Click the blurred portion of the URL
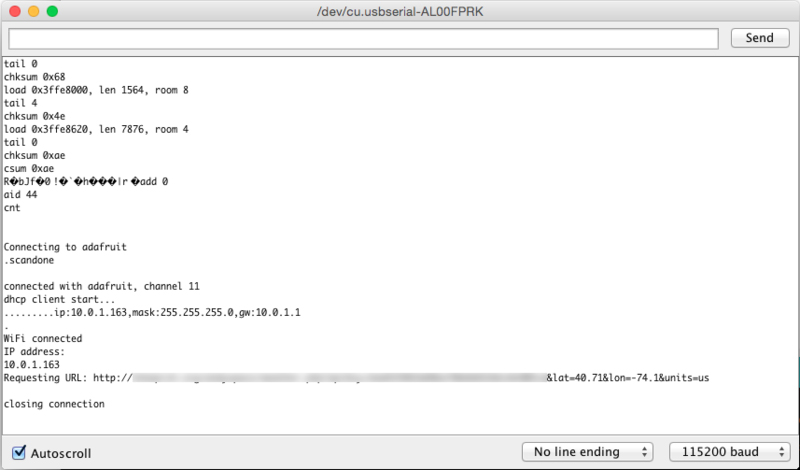Viewport: 800px width, 470px height. (x=340, y=378)
